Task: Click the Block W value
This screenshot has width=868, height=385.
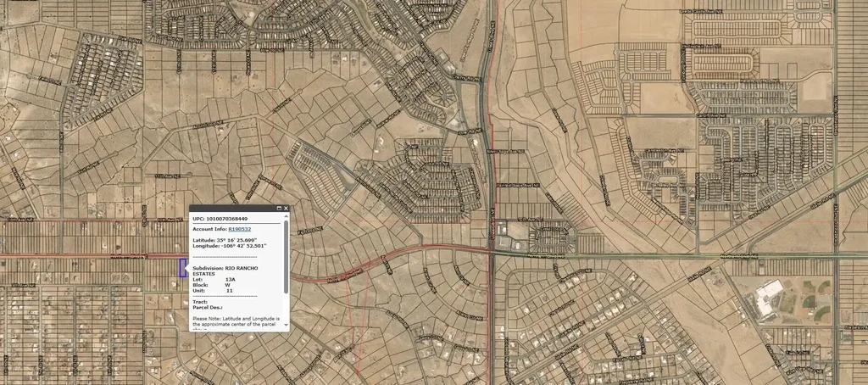Action: [227, 285]
